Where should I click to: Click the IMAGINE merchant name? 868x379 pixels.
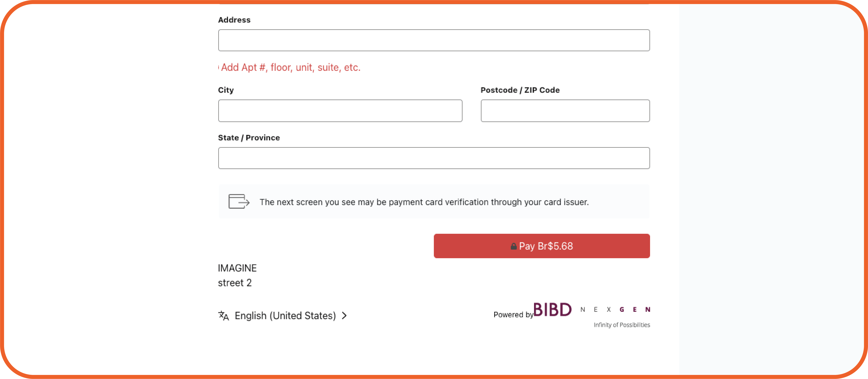point(237,268)
